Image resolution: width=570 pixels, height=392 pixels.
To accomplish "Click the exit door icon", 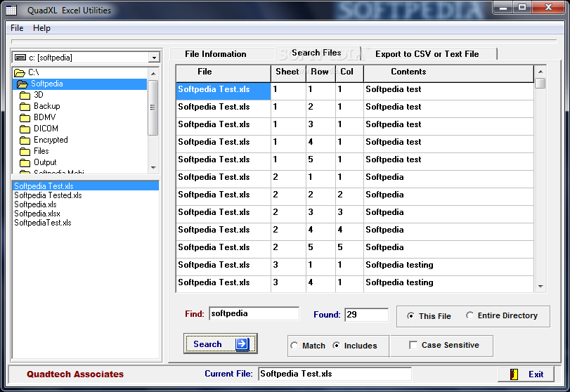I will 514,374.
